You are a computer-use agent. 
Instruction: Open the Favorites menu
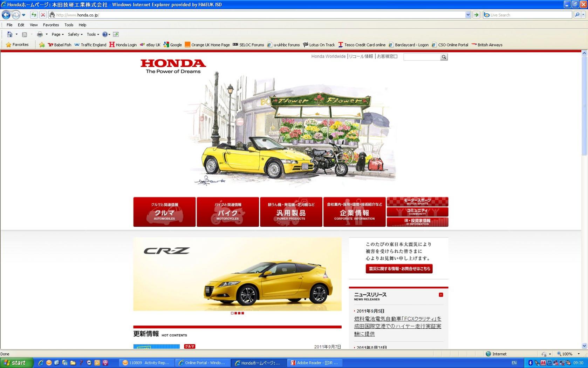[51, 25]
